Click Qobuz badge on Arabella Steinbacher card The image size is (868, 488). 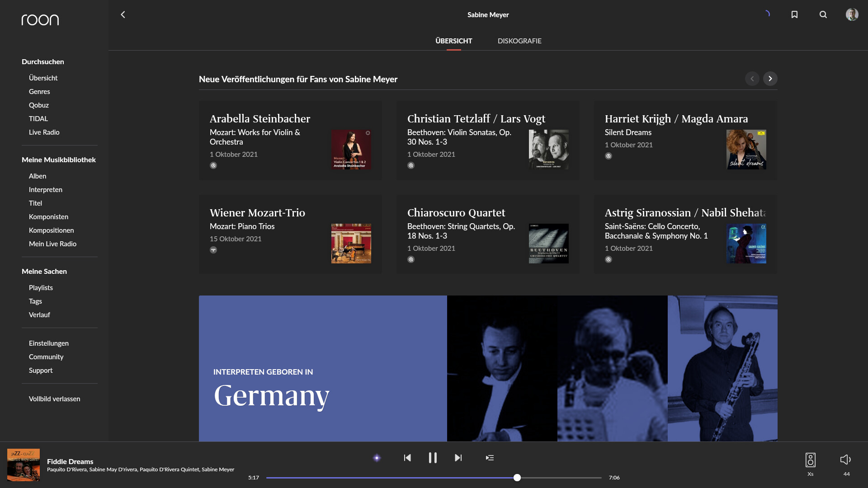click(x=213, y=165)
